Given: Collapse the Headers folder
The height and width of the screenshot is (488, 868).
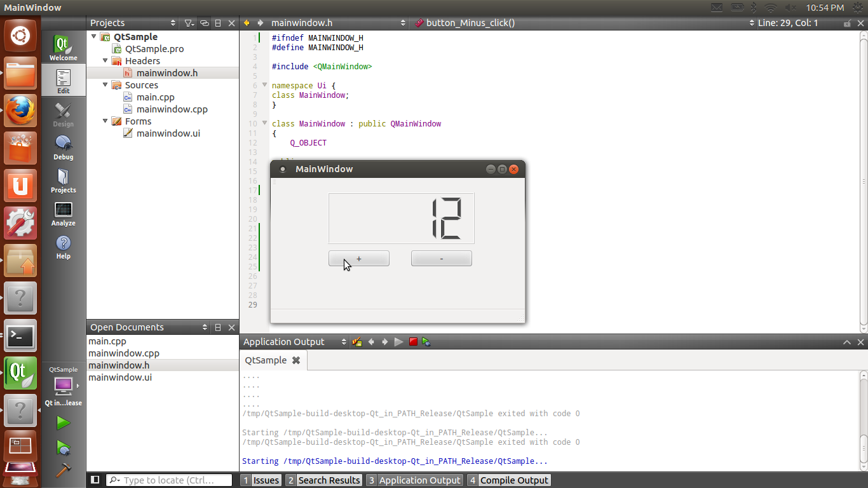Looking at the screenshot, I should (x=105, y=61).
